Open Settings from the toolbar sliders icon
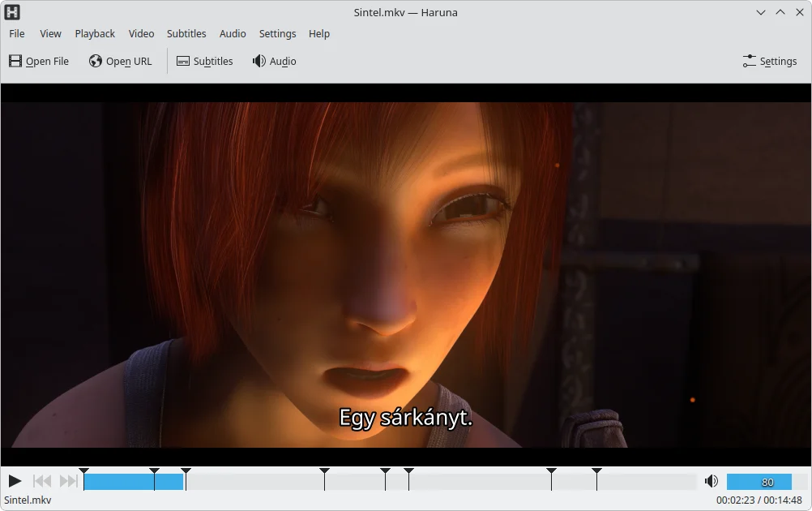This screenshot has height=511, width=812. (770, 61)
